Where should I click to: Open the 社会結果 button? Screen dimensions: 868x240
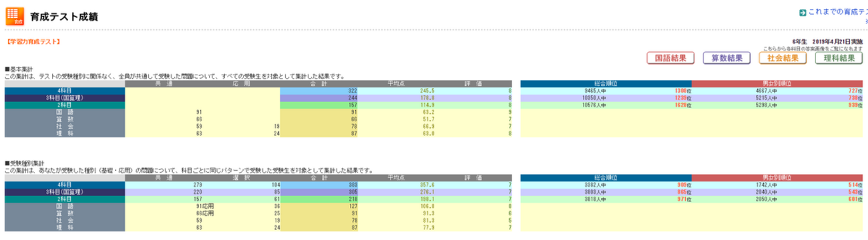783,58
